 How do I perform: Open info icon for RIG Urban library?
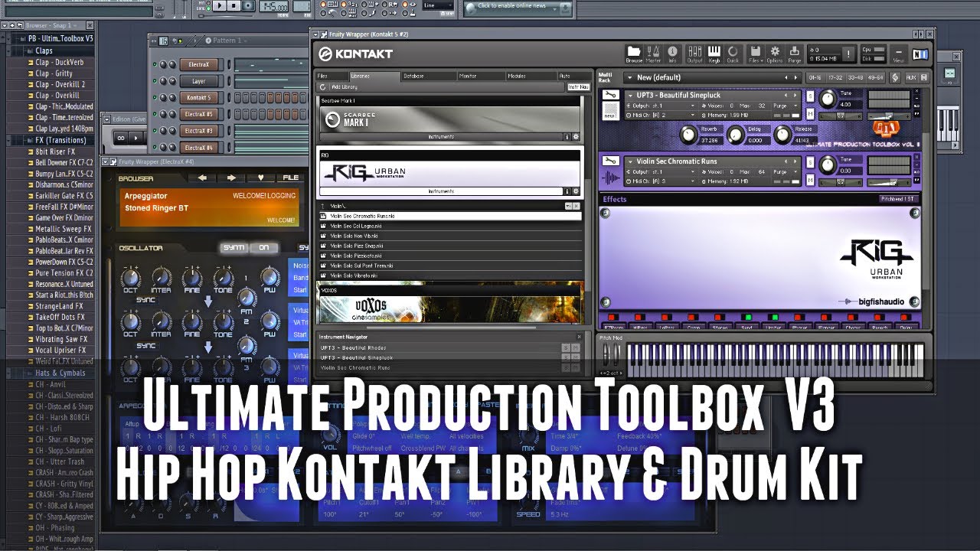tap(567, 191)
